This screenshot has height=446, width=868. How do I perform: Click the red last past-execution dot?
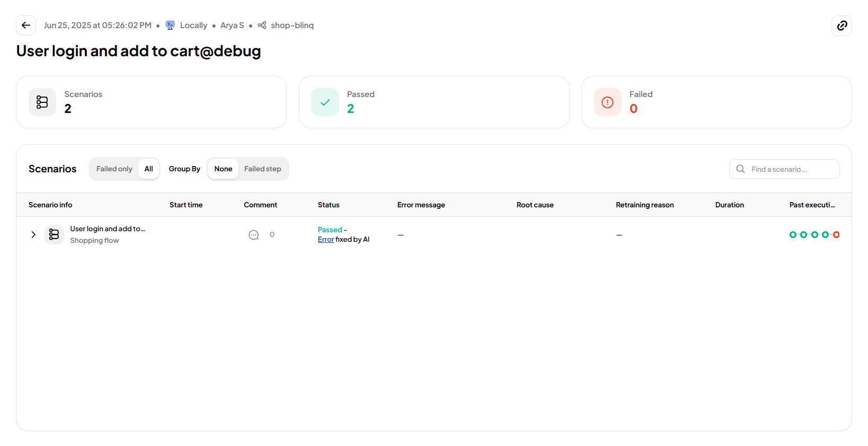pyautogui.click(x=836, y=234)
